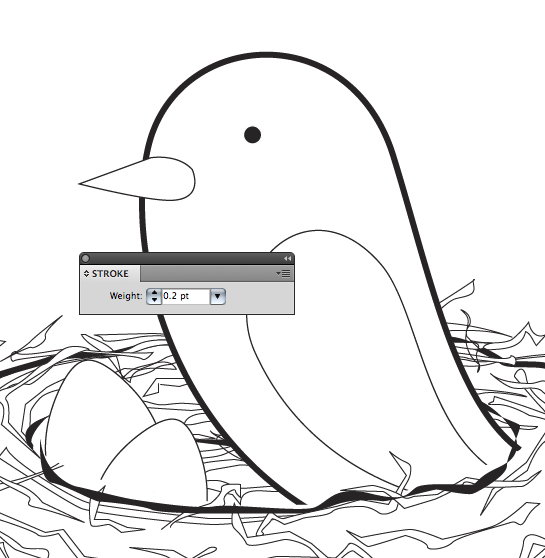The height and width of the screenshot is (558, 545).
Task: Select the STROKE panel tab
Action: click(110, 274)
